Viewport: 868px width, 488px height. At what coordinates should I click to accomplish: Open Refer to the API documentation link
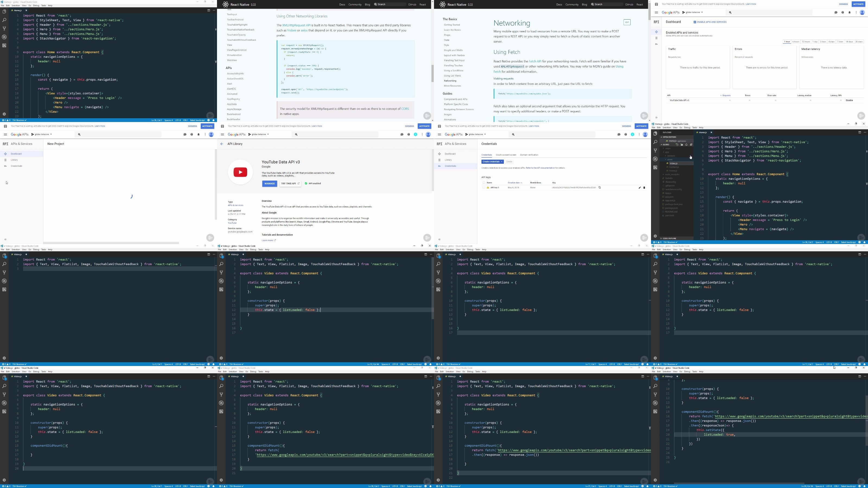[x=540, y=168]
